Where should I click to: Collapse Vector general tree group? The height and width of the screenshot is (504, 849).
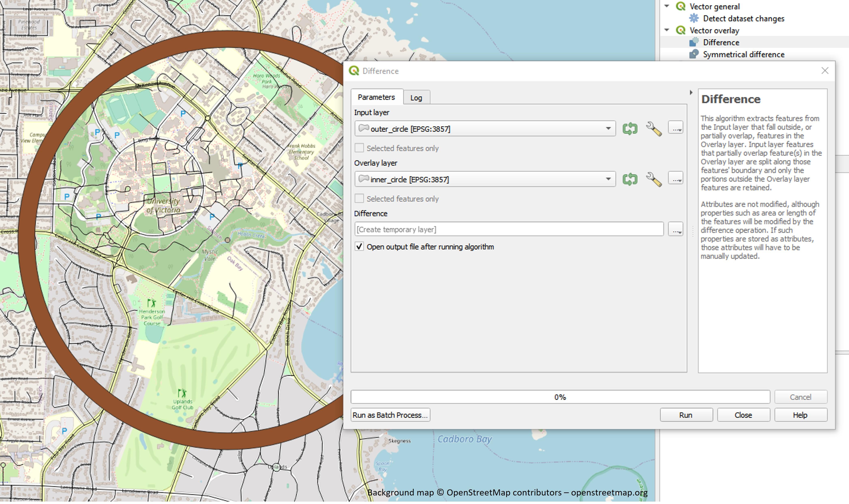tap(667, 6)
